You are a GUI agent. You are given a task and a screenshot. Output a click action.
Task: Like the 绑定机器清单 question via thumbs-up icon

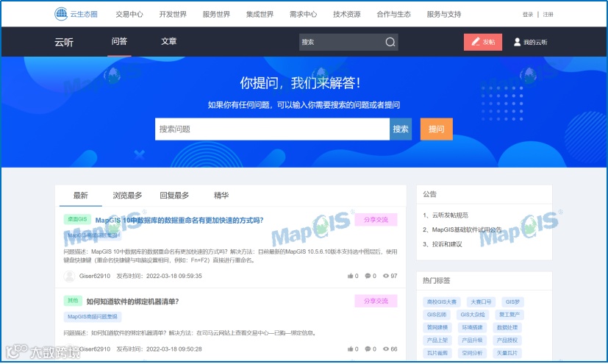(351, 349)
